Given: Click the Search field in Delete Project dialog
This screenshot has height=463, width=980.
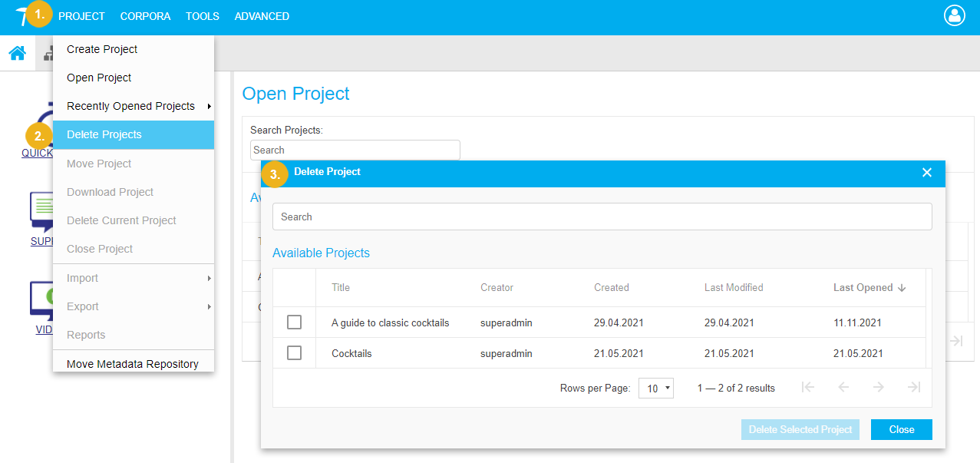Looking at the screenshot, I should tap(602, 217).
